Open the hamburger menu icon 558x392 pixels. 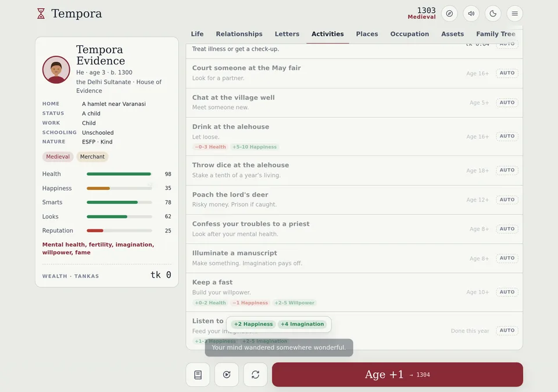pyautogui.click(x=514, y=13)
